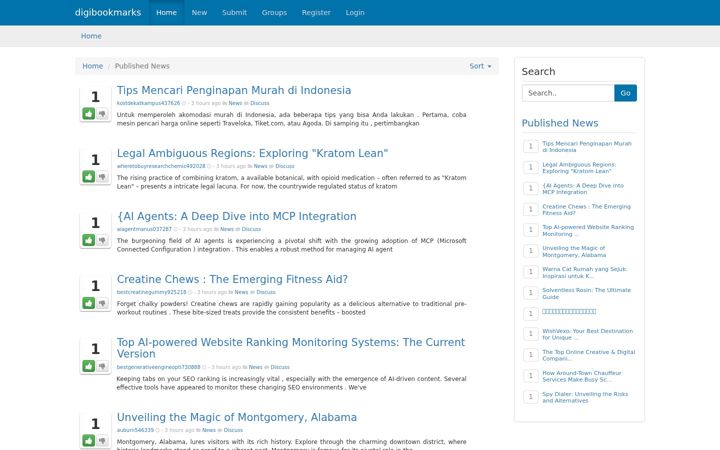Open headline "Creatine Chews : The Emerging Fitness Aid?"
The width and height of the screenshot is (720, 450).
click(x=232, y=279)
